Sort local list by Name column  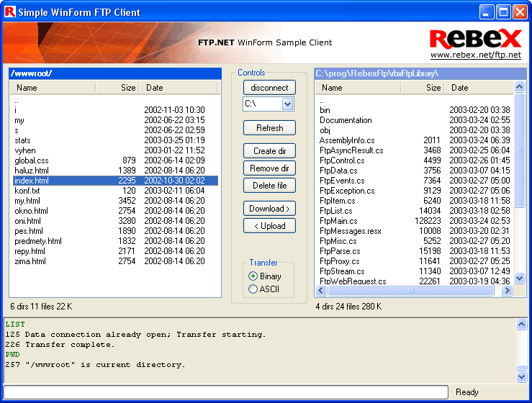click(358, 88)
